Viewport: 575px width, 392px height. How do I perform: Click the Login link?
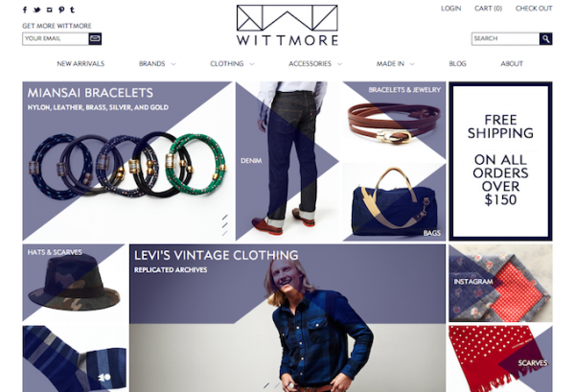click(451, 9)
